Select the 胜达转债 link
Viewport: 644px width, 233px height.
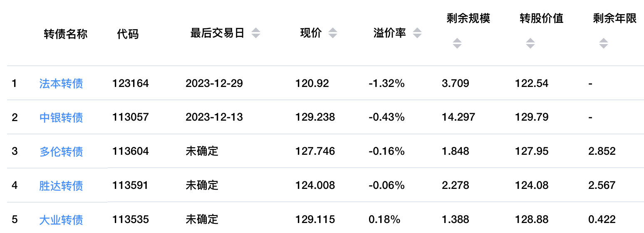(61, 185)
